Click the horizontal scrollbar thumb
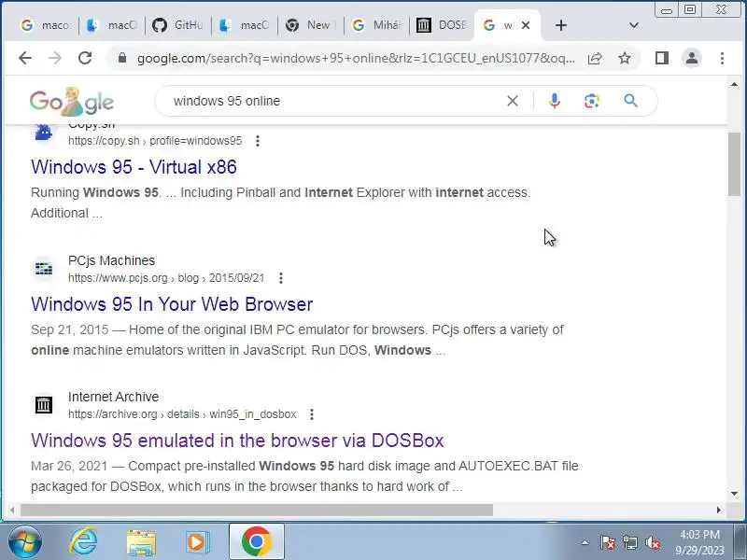 tap(256, 510)
